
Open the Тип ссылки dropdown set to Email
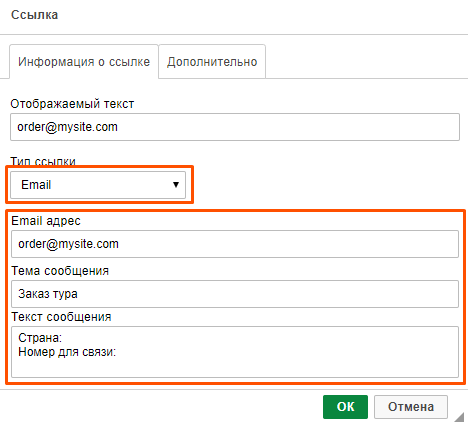point(98,185)
